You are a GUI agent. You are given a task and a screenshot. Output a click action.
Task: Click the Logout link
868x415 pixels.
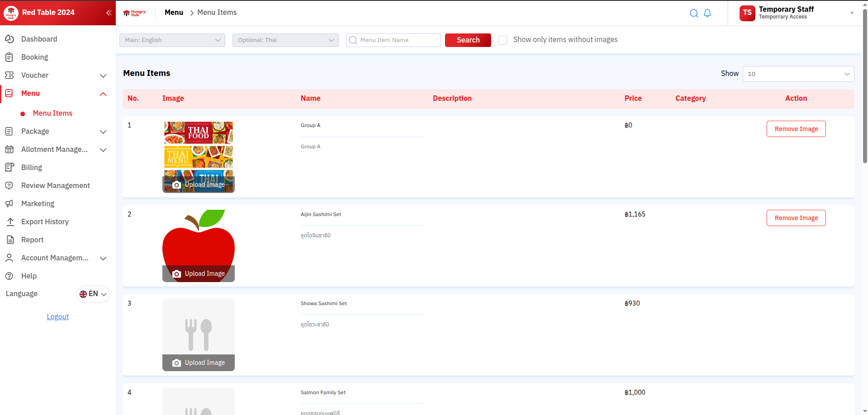[58, 316]
